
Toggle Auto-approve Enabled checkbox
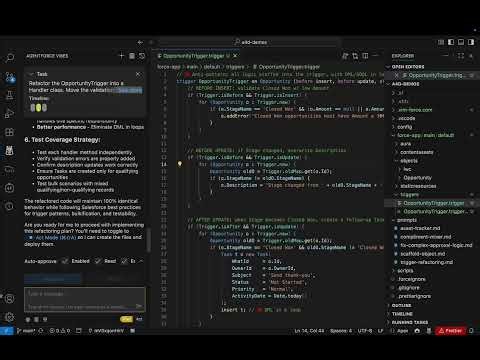pyautogui.click(x=65, y=261)
